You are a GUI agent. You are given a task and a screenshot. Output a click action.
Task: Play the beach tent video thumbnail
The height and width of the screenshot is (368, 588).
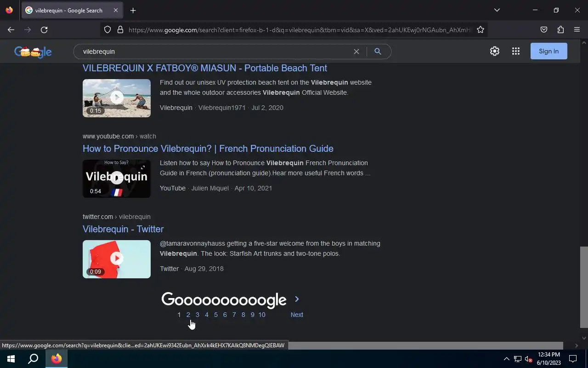(x=117, y=98)
